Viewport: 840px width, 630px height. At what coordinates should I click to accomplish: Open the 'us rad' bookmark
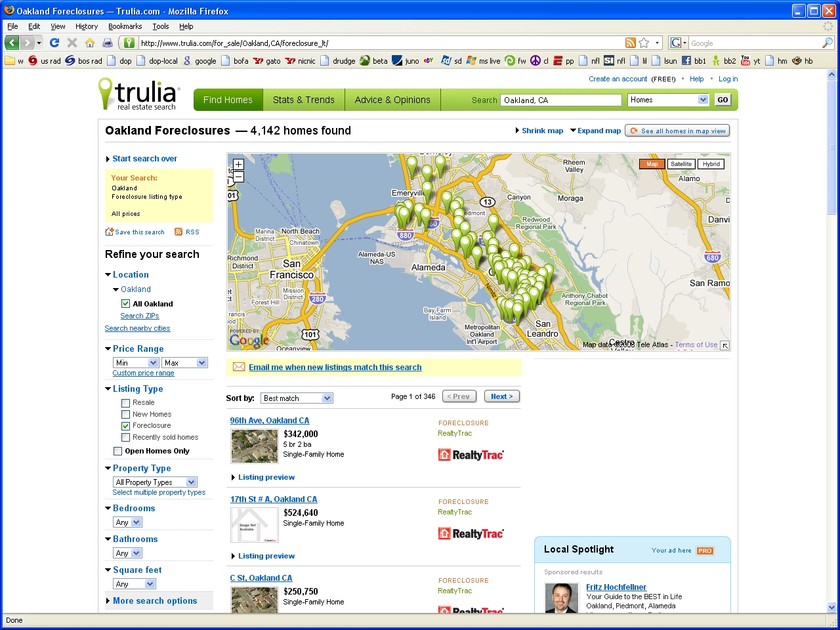45,60
